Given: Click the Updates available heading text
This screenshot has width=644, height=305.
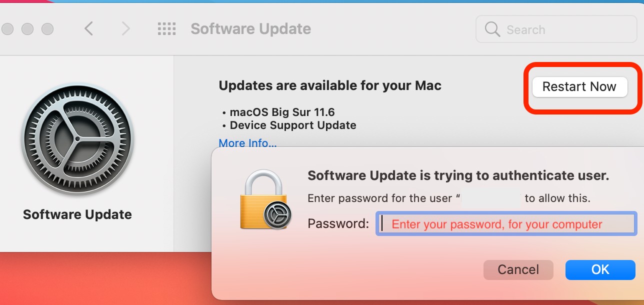Looking at the screenshot, I should 330,85.
